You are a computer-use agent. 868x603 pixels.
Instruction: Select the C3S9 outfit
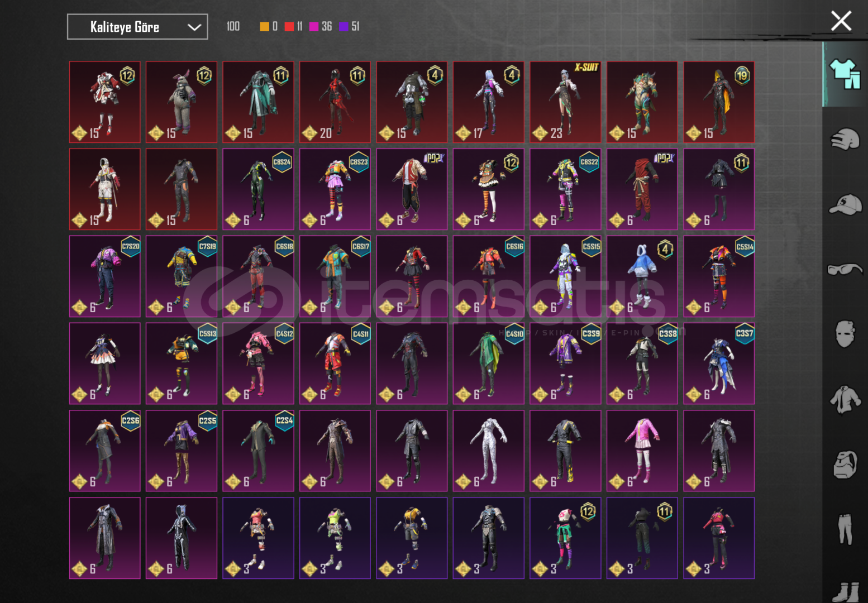[x=565, y=363]
